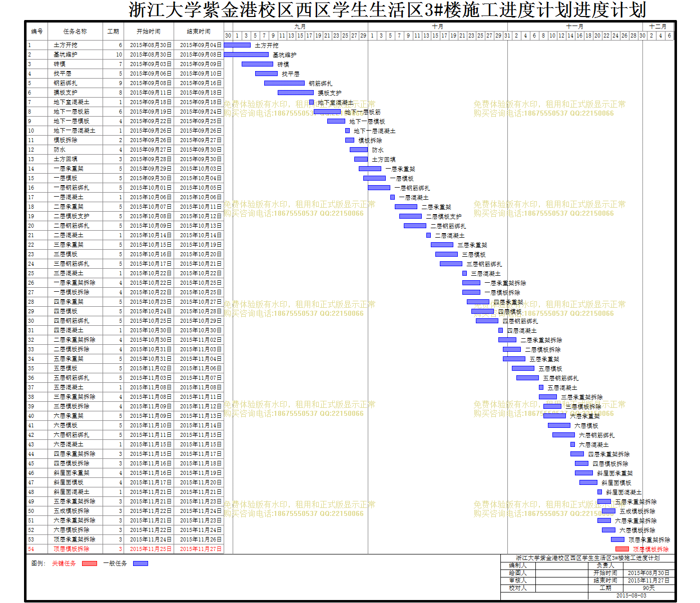Click the 五层模板 Gantt bar

523,368
